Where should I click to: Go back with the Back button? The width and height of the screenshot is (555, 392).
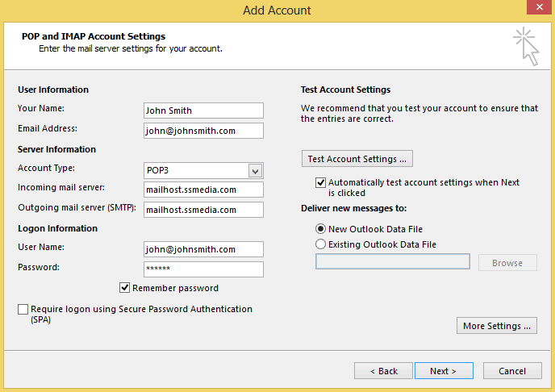tap(383, 371)
